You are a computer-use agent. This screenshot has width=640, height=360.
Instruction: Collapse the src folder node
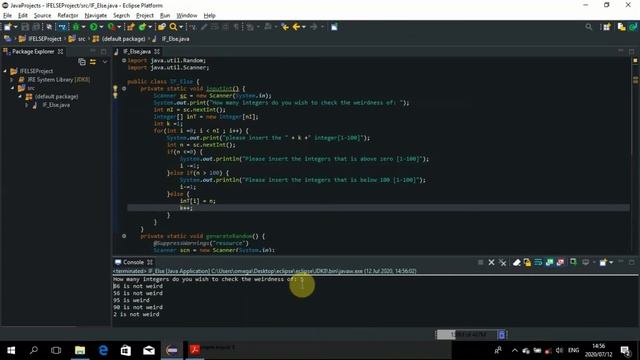point(12,88)
